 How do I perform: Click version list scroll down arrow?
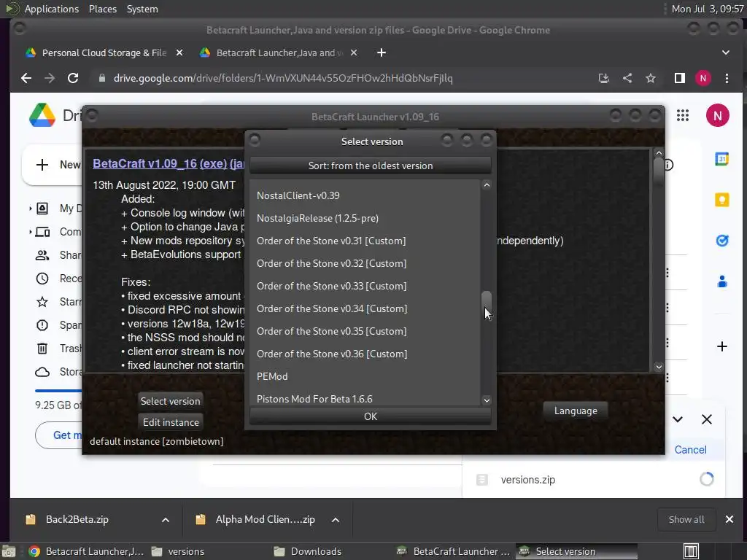click(487, 400)
